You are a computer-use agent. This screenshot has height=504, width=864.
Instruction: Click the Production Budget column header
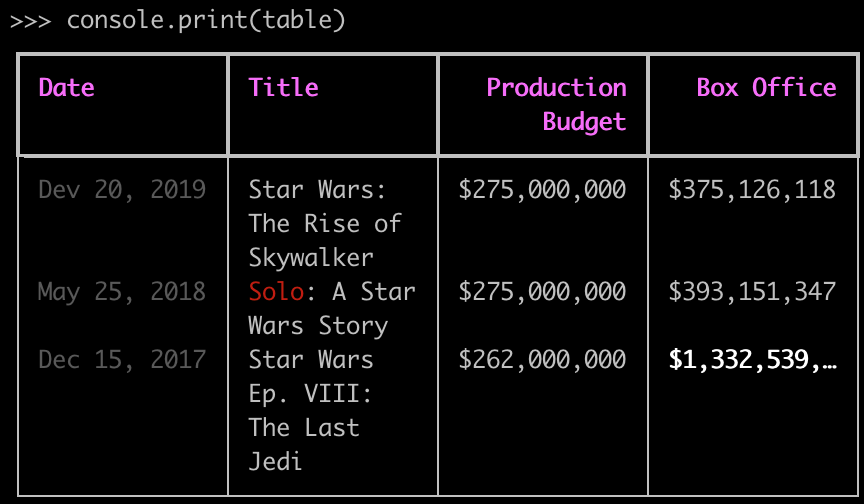click(x=557, y=105)
